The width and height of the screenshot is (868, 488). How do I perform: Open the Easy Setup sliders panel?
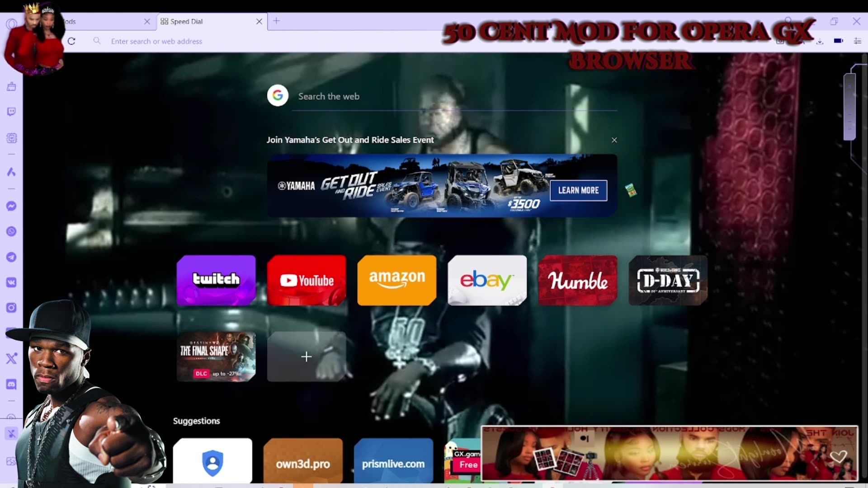pyautogui.click(x=858, y=41)
